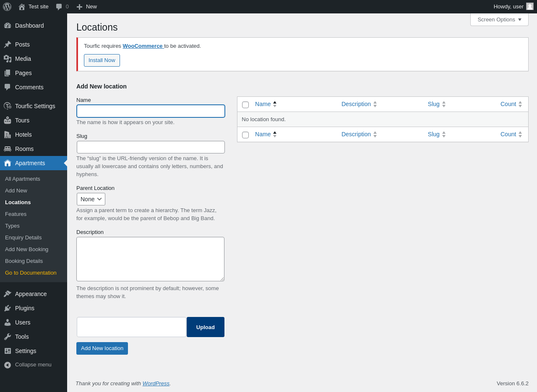The width and height of the screenshot is (537, 392).
Task: Click the comments bubble icon in admin bar
Action: pyautogui.click(x=59, y=7)
